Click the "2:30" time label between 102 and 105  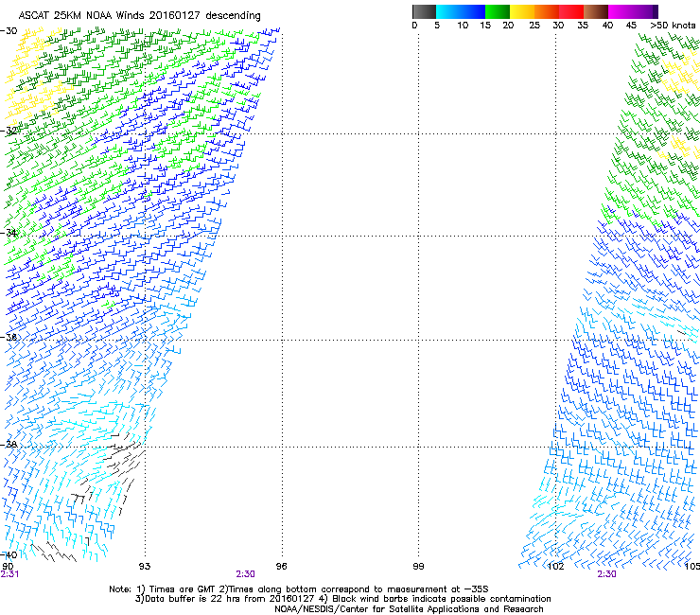point(606,574)
